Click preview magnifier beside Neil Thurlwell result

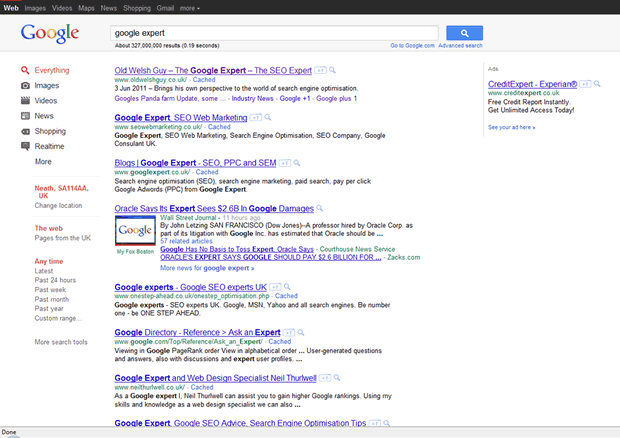(337, 378)
